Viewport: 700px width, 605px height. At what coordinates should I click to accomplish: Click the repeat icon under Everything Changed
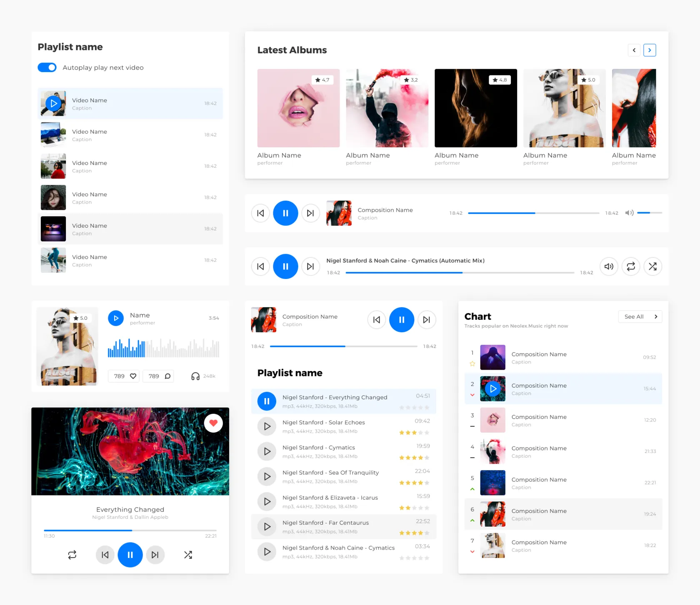pos(72,555)
